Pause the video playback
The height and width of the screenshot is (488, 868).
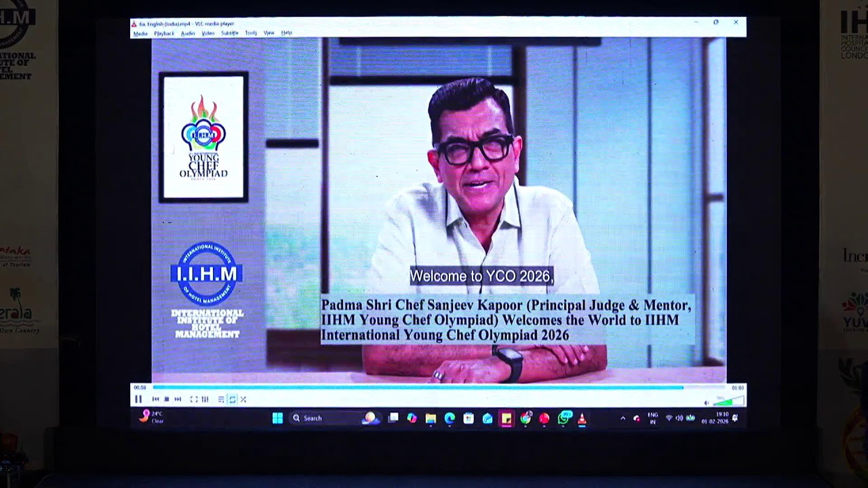pos(138,399)
